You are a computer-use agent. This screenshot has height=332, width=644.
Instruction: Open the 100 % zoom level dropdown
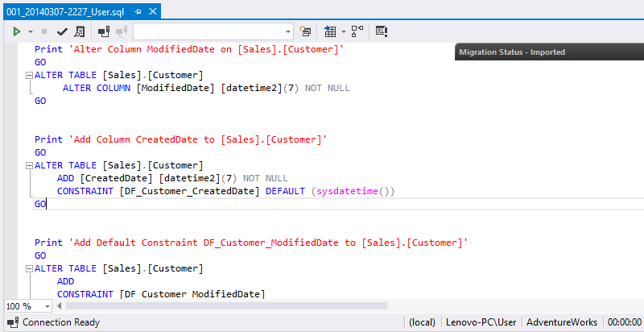pyautogui.click(x=47, y=306)
